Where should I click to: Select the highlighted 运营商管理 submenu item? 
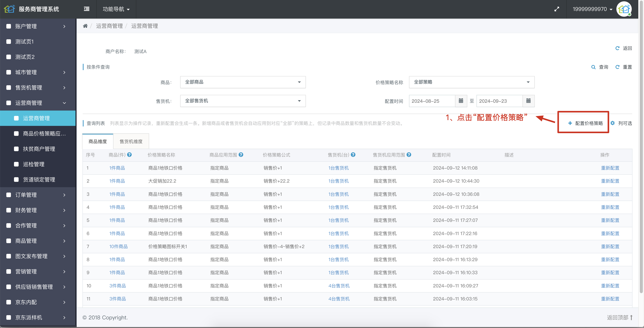pyautogui.click(x=38, y=118)
